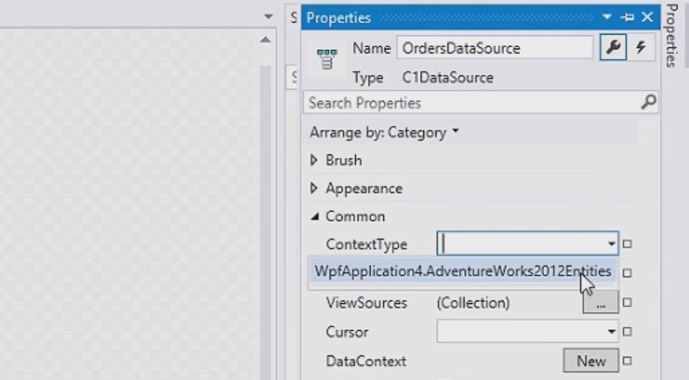Image resolution: width=689 pixels, height=380 pixels.
Task: Edit the Name field containing OrdersDataSource
Action: click(494, 48)
